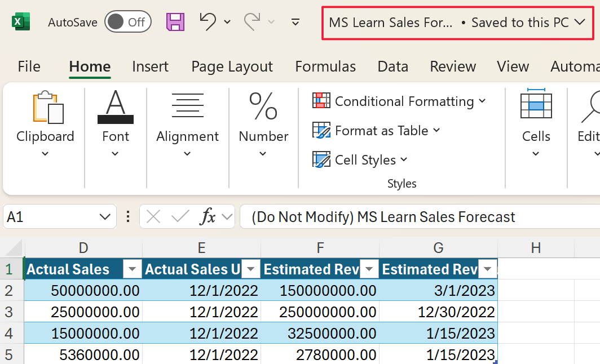Screen dimensions: 600x364
Task: Click the Undo arrow icon
Action: [208, 21]
